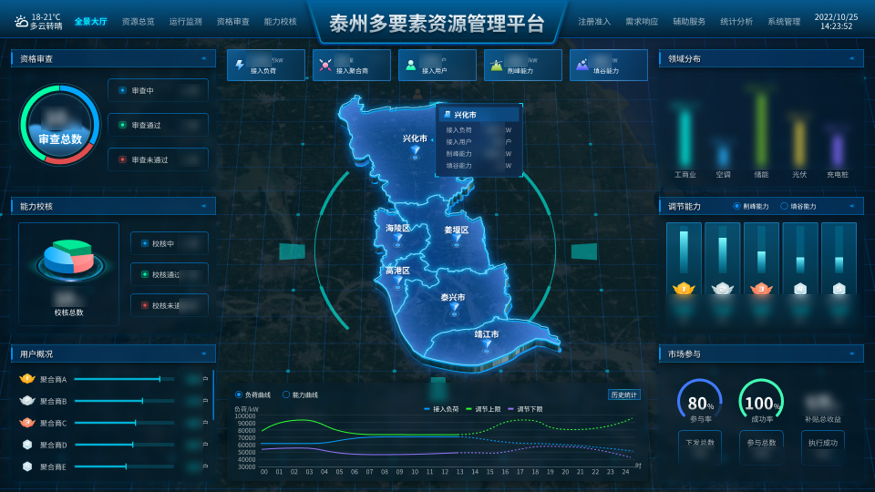Viewport: 875px width, 492px height.
Task: Click the 聚合商A progress bar
Action: [117, 379]
